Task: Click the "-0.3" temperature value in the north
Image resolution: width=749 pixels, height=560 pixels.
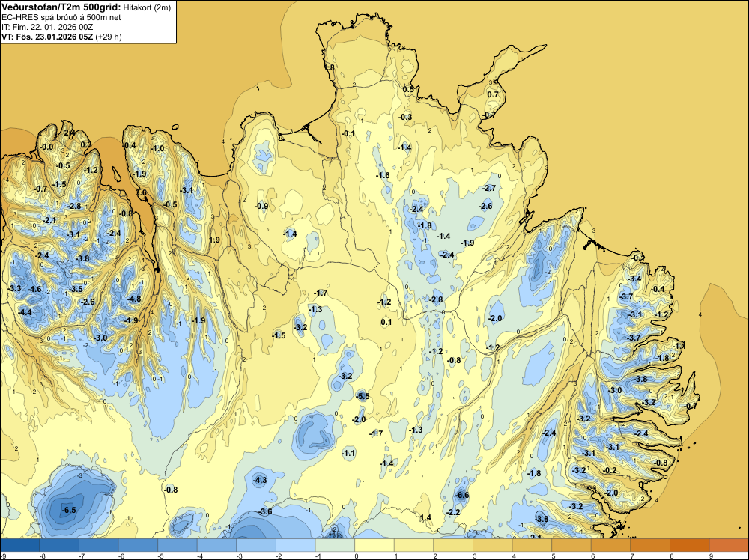Action: [x=405, y=117]
